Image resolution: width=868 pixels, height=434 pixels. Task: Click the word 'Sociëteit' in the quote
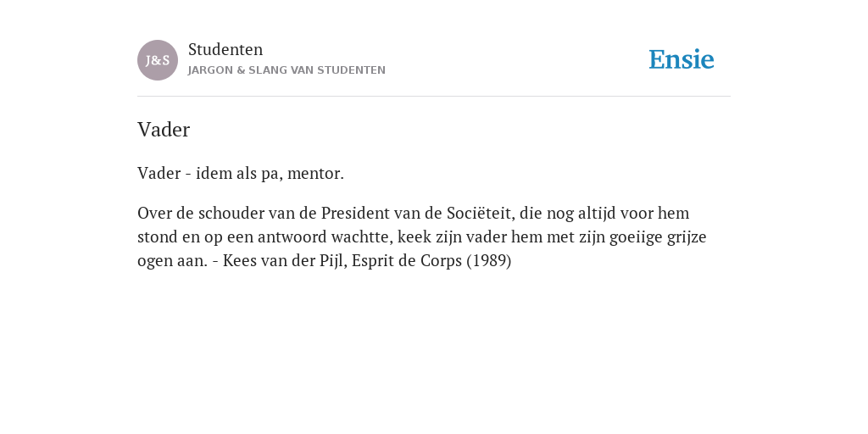click(x=479, y=213)
